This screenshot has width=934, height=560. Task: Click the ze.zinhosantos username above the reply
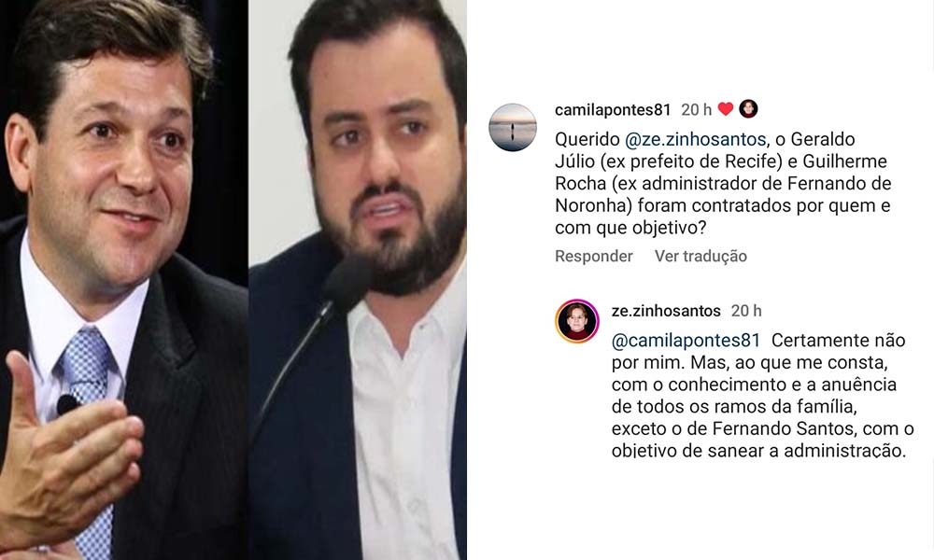(666, 311)
